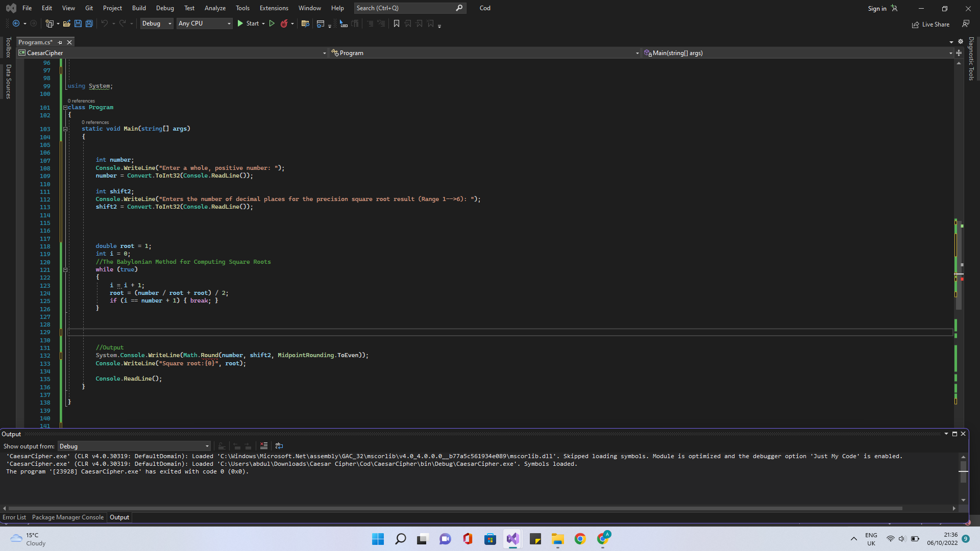Clear all output with the Clear All icon

click(x=264, y=446)
